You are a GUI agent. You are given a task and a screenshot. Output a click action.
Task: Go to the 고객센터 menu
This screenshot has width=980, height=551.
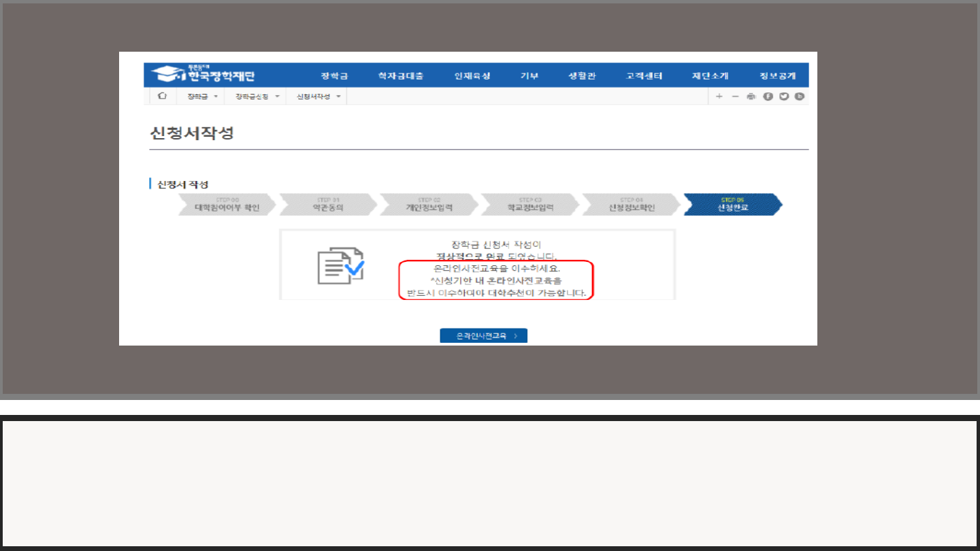click(644, 76)
